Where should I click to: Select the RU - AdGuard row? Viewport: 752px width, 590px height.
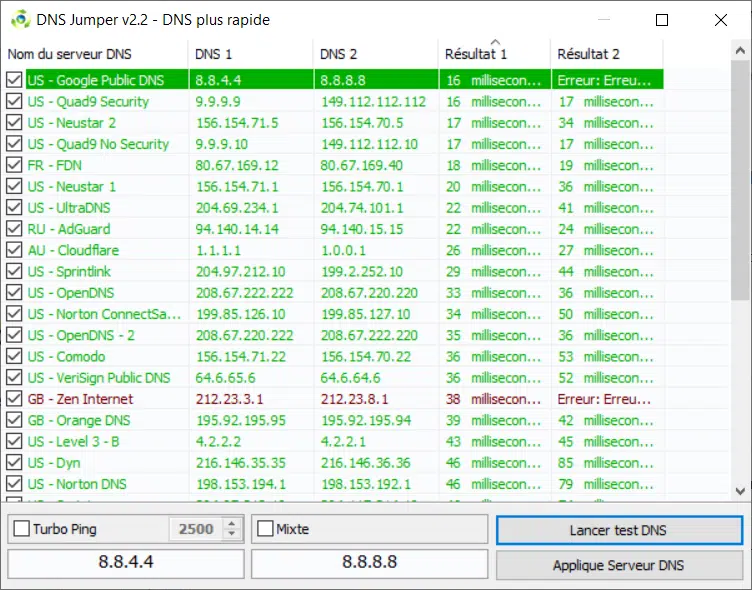coord(335,229)
